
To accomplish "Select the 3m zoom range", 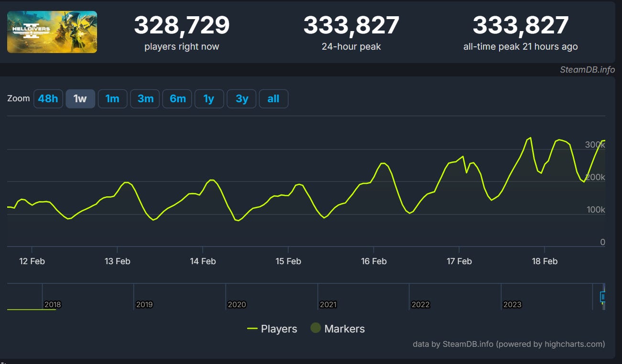I will (145, 98).
